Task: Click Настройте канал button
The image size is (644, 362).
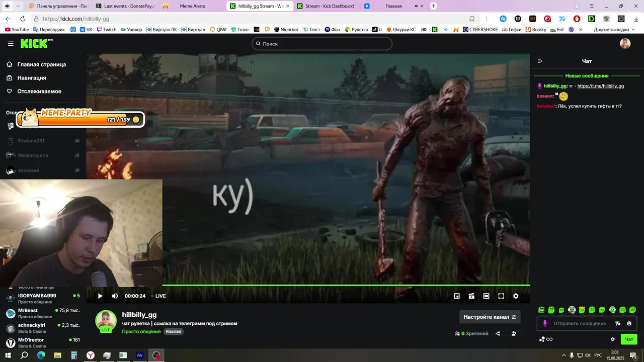Action: (x=490, y=317)
